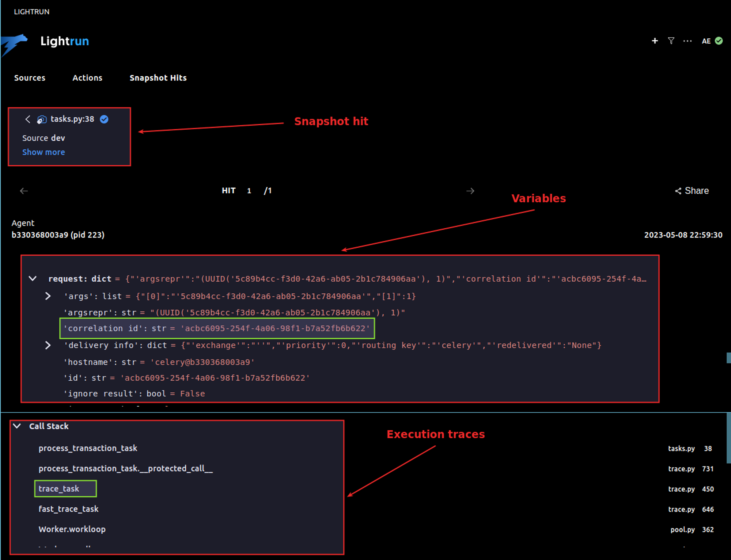Click the blue verified badge on tasks.py:38
731x560 pixels.
(x=104, y=119)
